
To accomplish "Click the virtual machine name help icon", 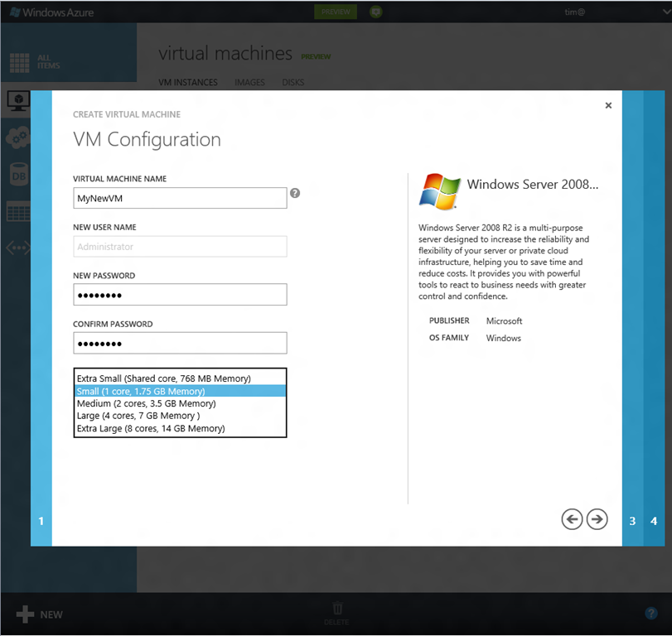I will [x=295, y=193].
